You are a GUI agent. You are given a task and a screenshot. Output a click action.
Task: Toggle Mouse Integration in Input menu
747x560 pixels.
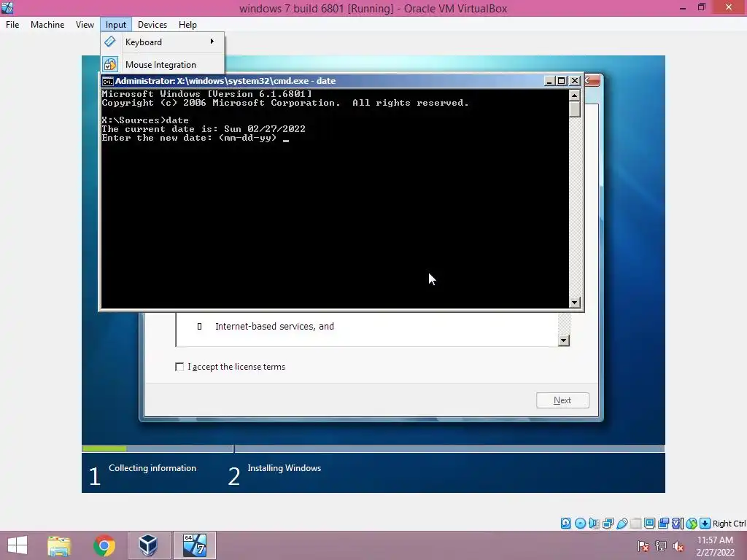point(163,64)
